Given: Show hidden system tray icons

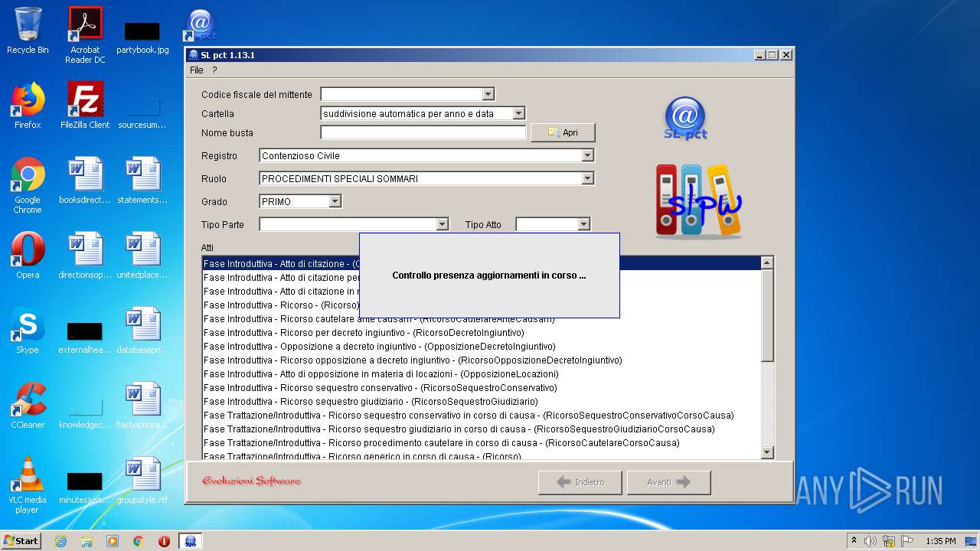Looking at the screenshot, I should click(854, 541).
